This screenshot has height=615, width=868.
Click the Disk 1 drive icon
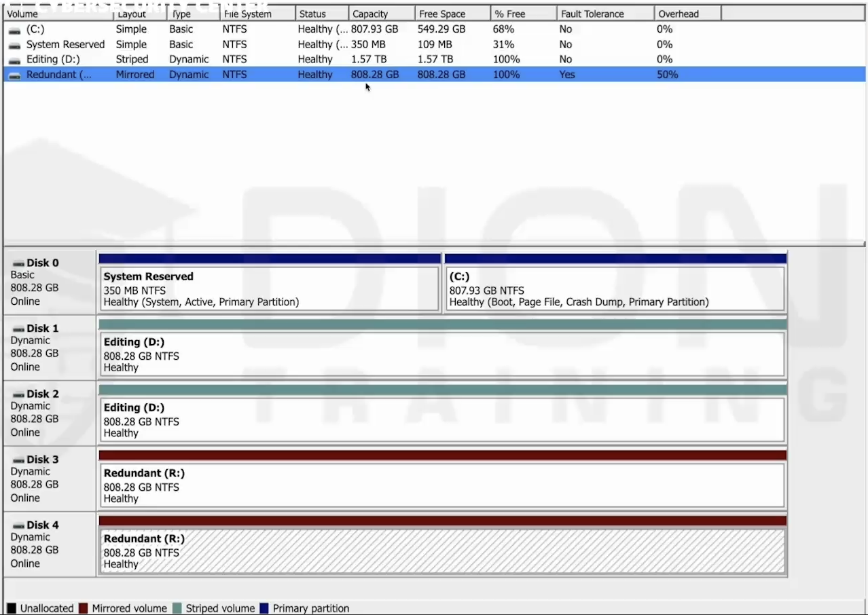click(18, 329)
